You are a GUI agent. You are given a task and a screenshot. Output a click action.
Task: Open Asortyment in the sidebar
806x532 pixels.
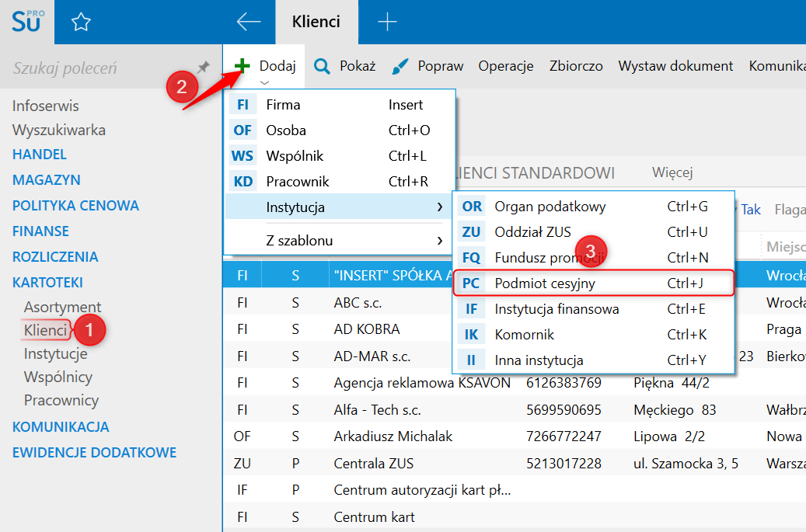point(62,307)
